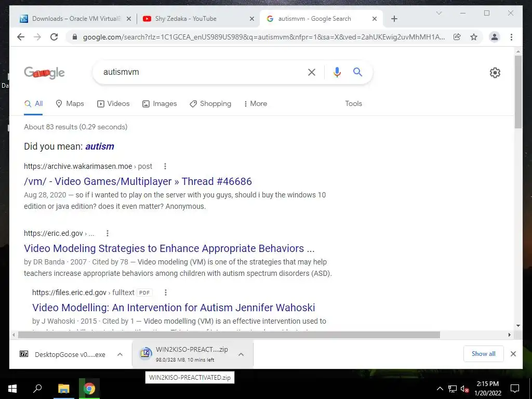532x399 pixels.
Task: Click the muted volume tray icon
Action: pos(465,389)
